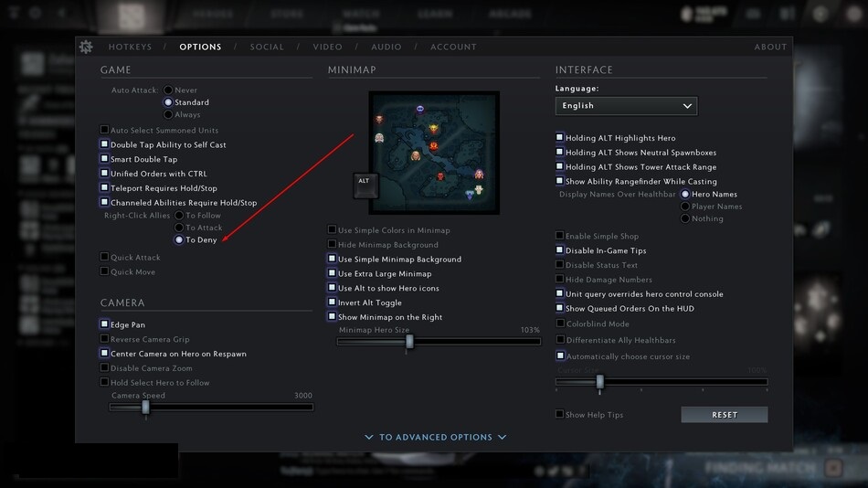Click the ALT key icon beside minimap
Viewport: 868px width, 488px height.
point(365,186)
